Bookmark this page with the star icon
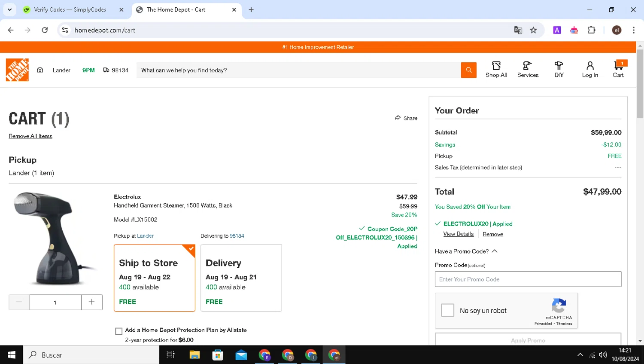Screen dimensions: 644x364 tap(533, 30)
